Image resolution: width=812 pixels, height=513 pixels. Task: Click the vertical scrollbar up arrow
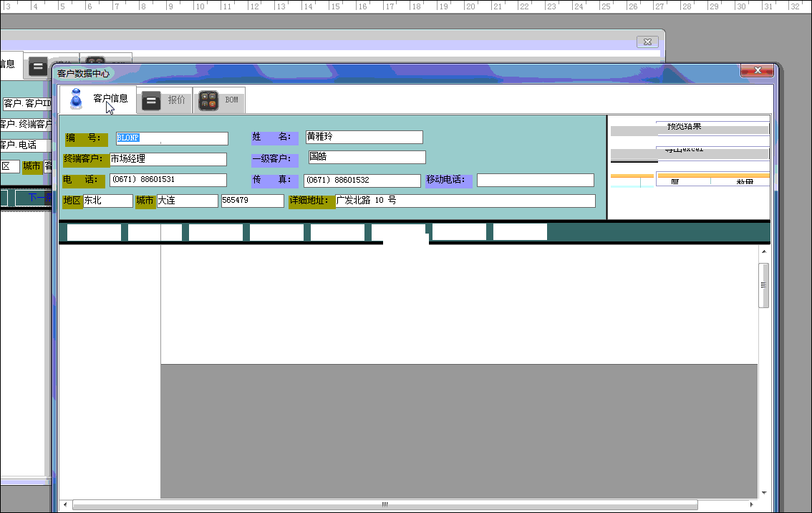[x=764, y=251]
